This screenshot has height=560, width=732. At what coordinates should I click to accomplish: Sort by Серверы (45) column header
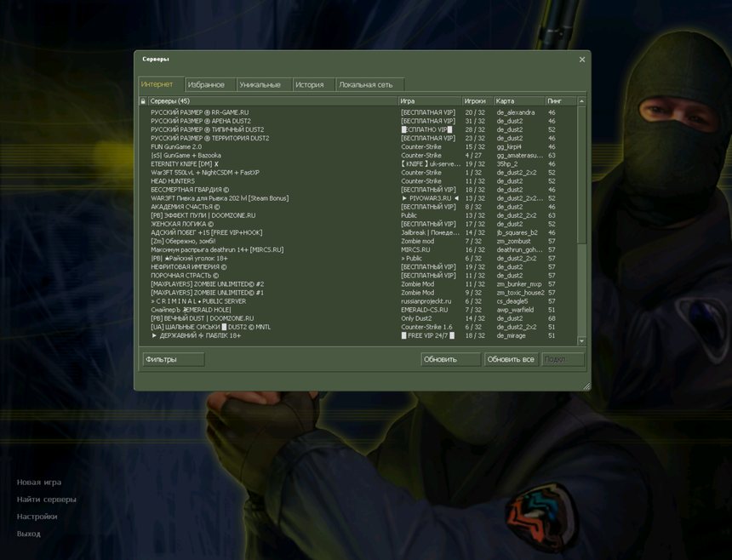click(272, 101)
